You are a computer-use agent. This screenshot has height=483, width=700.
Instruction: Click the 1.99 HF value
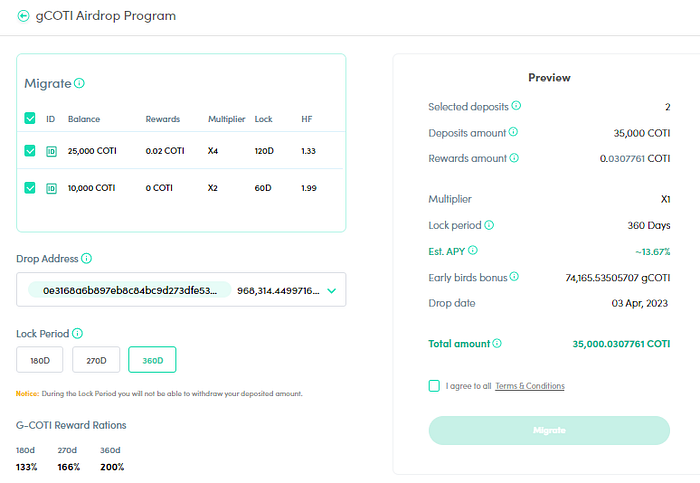coord(308,188)
